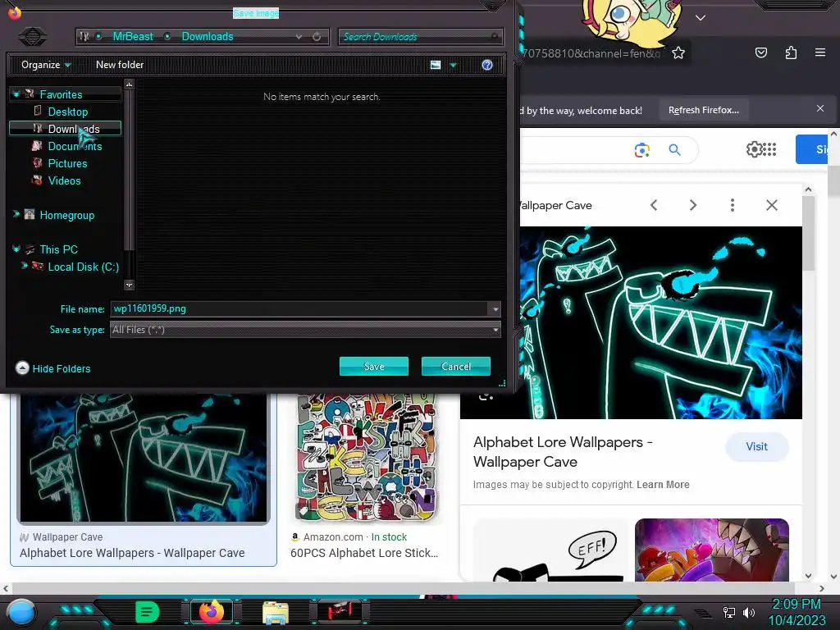This screenshot has width=840, height=630.
Task: Click the navigation pane scroll up arrow
Action: (x=129, y=84)
